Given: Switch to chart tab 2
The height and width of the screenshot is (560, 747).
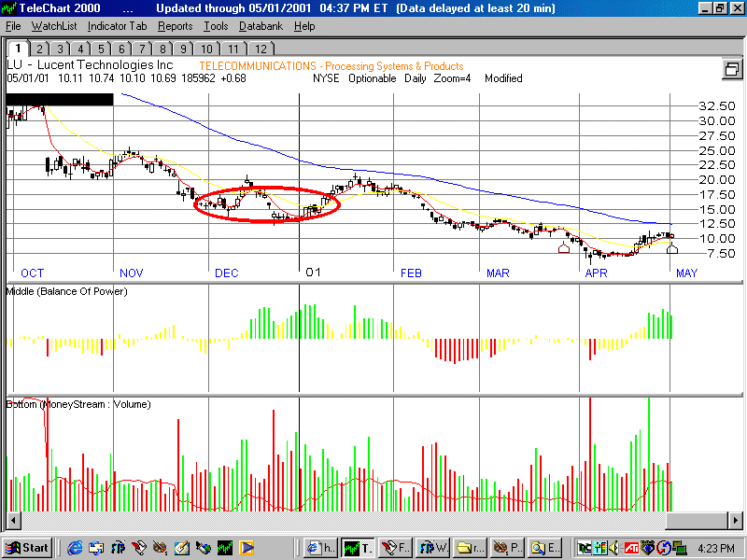Looking at the screenshot, I should (x=39, y=49).
